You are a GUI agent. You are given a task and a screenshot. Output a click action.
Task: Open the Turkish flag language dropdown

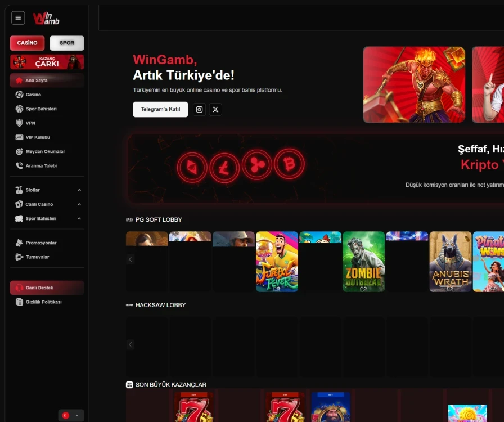(71, 416)
